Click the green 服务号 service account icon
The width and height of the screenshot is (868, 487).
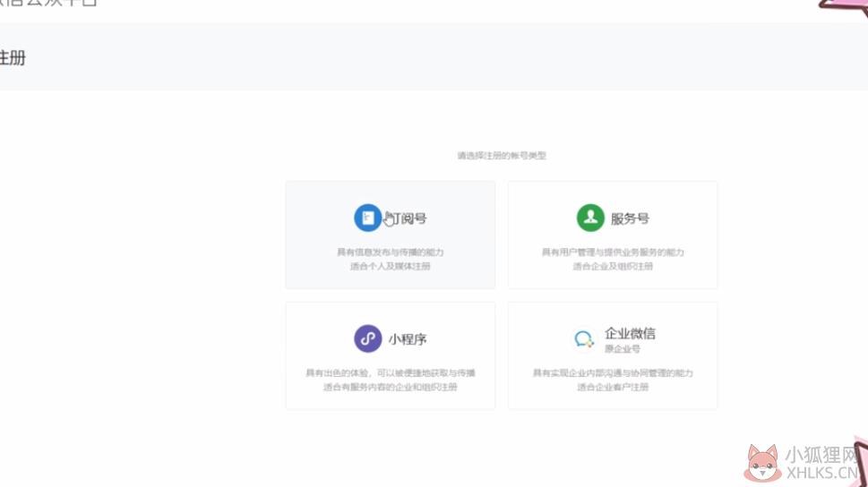(x=590, y=218)
